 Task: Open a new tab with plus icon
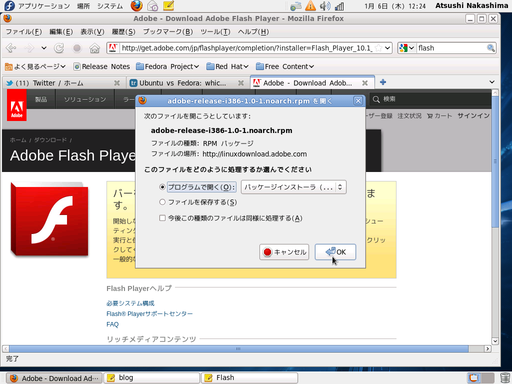tap(383, 82)
